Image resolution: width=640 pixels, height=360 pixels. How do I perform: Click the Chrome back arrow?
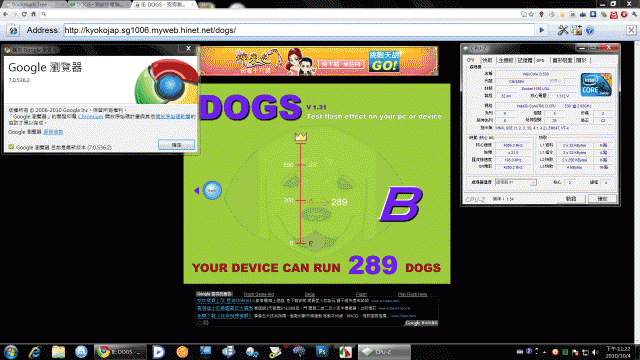5,14
